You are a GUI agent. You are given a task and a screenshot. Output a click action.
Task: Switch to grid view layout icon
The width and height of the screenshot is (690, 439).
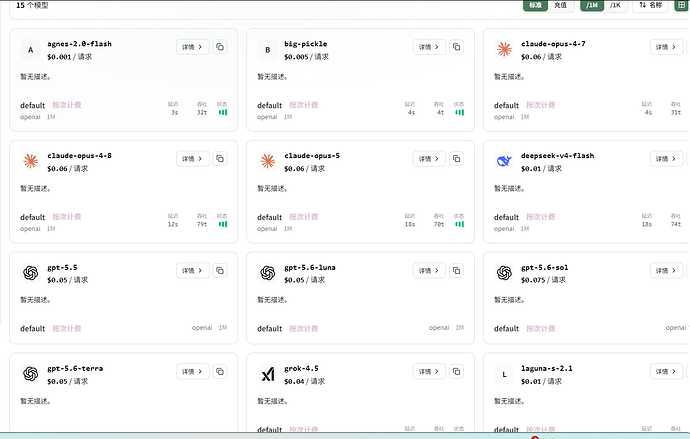coord(682,5)
